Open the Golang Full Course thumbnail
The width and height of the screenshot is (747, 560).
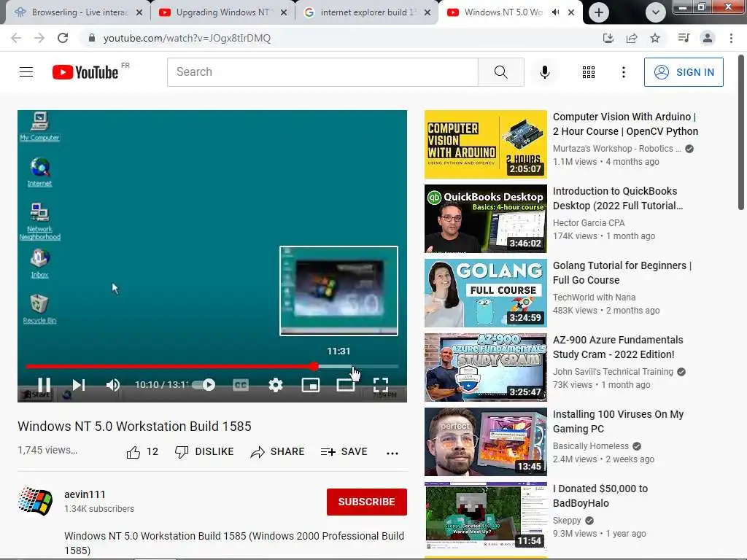[x=485, y=293]
